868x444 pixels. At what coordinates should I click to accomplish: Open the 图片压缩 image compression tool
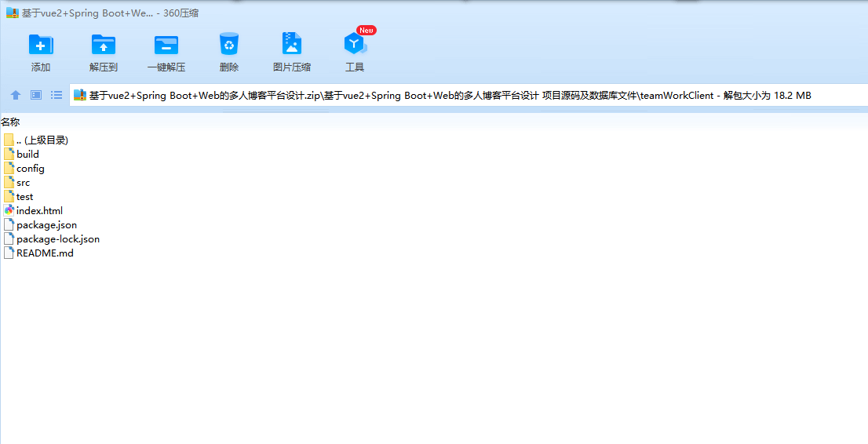coord(292,43)
